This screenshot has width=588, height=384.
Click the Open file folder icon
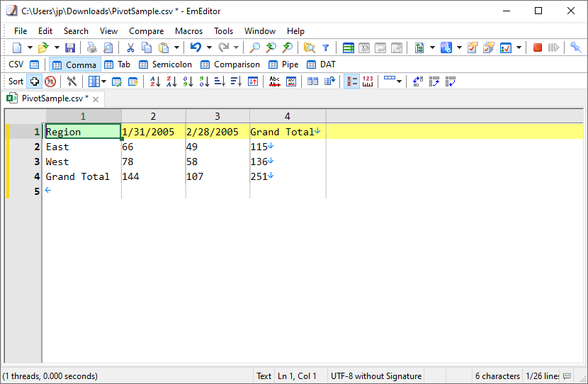[43, 47]
